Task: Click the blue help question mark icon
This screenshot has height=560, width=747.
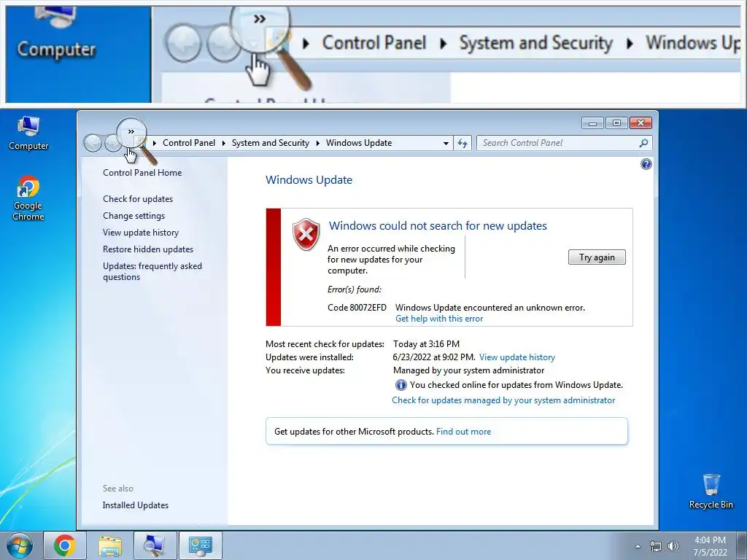Action: coord(646,164)
